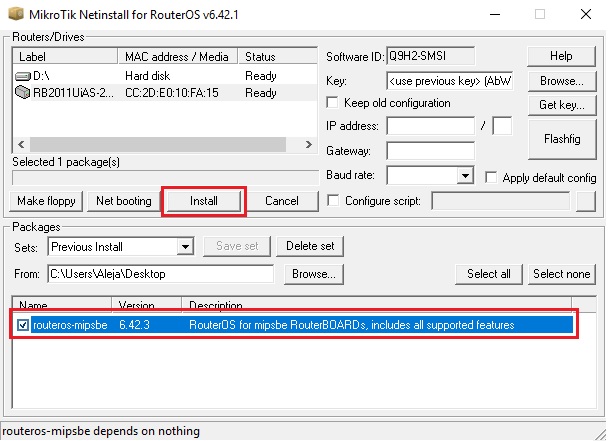Browse for packages folder
608x441 pixels.
pyautogui.click(x=314, y=274)
